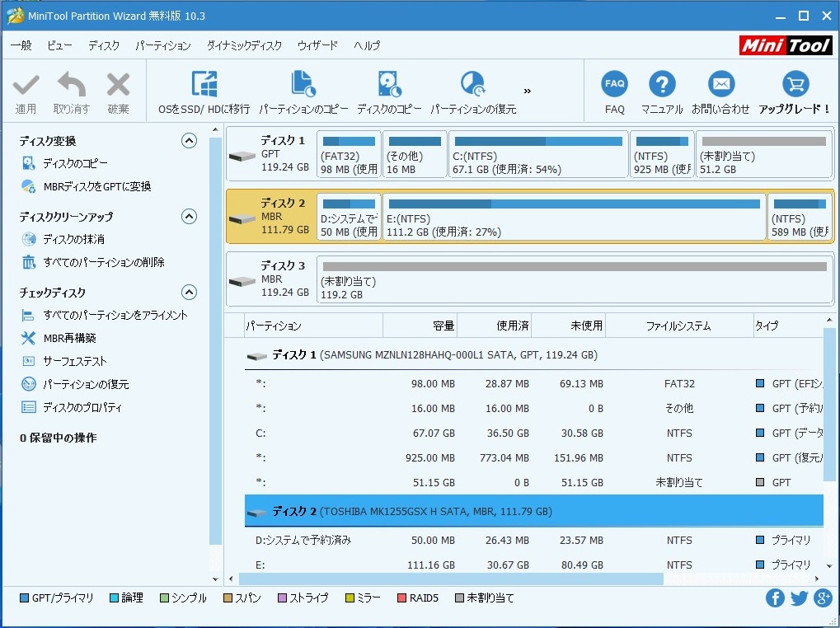
Task: Open the パーティションのコピー wizard icon
Action: pos(303,85)
